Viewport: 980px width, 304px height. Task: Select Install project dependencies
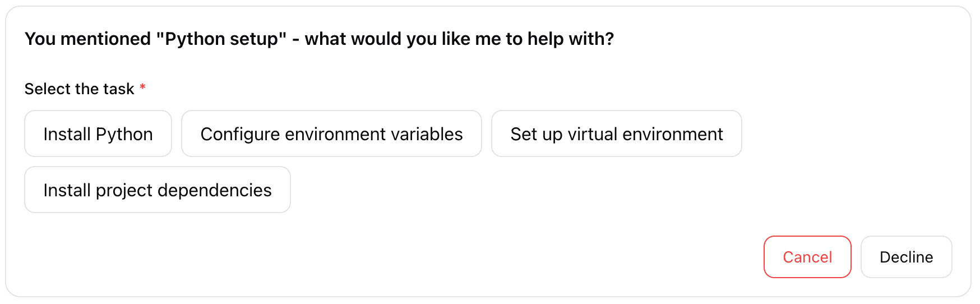click(x=158, y=190)
